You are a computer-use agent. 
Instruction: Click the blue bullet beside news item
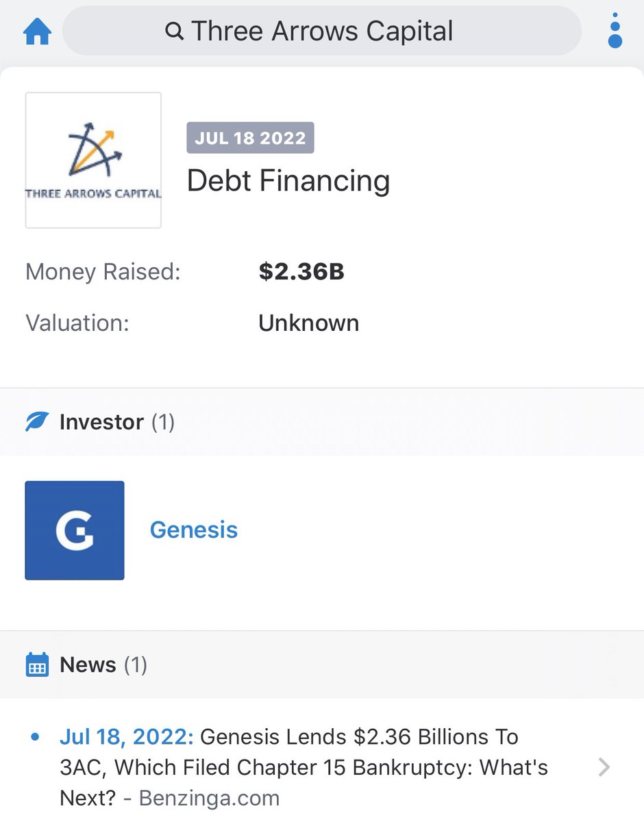tap(36, 738)
